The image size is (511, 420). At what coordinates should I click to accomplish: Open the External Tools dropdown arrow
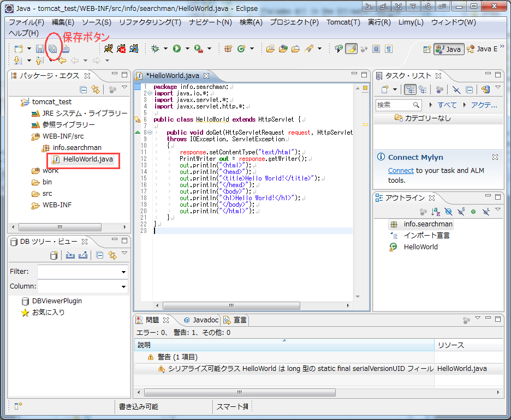click(x=209, y=49)
